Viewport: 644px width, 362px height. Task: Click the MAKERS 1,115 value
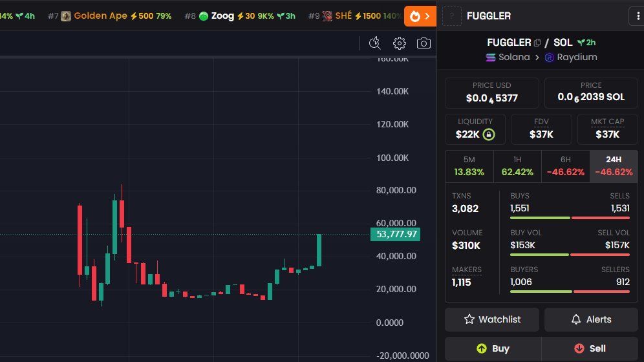tap(461, 282)
